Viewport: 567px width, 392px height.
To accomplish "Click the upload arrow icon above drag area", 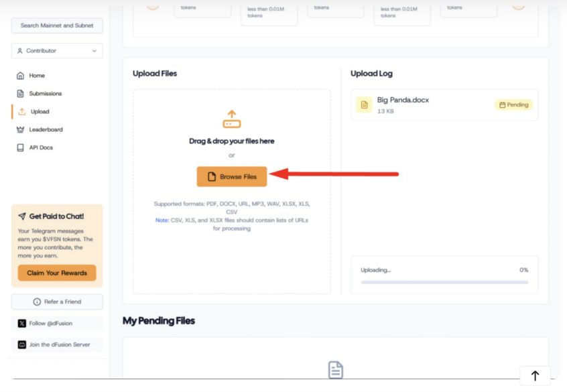I will pyautogui.click(x=231, y=118).
